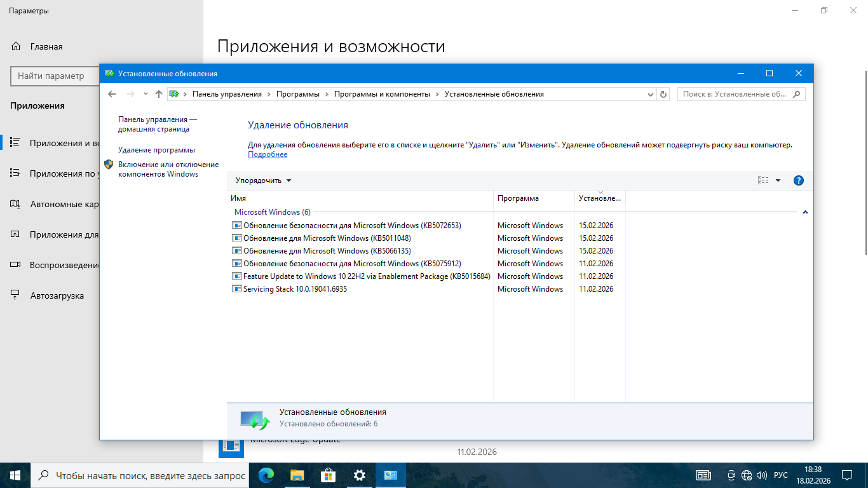868x488 pixels.
Task: Refresh the Installed Updates list
Action: pyautogui.click(x=663, y=94)
